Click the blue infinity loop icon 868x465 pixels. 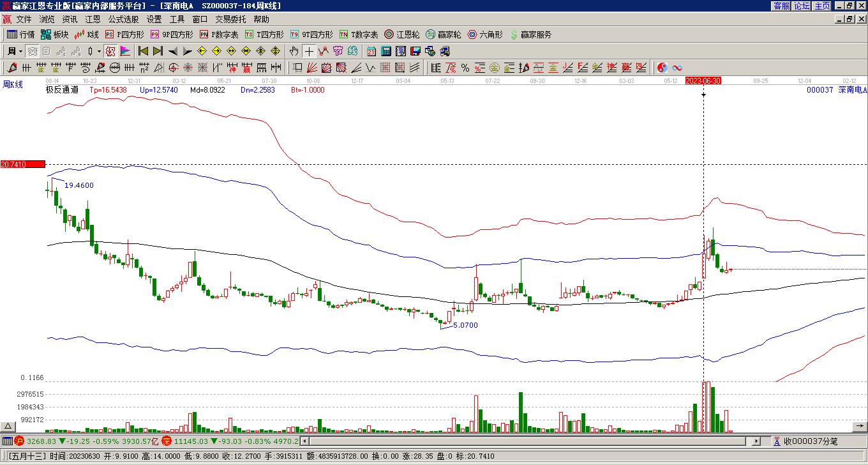tap(677, 68)
